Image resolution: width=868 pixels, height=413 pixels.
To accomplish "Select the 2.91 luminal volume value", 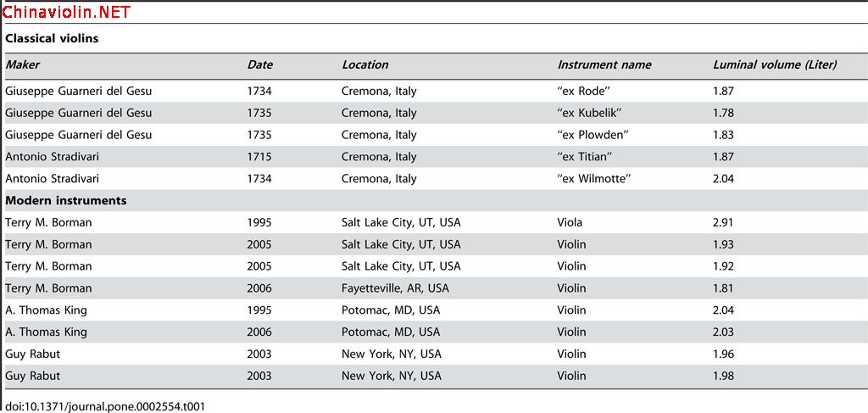I will click(x=724, y=222).
